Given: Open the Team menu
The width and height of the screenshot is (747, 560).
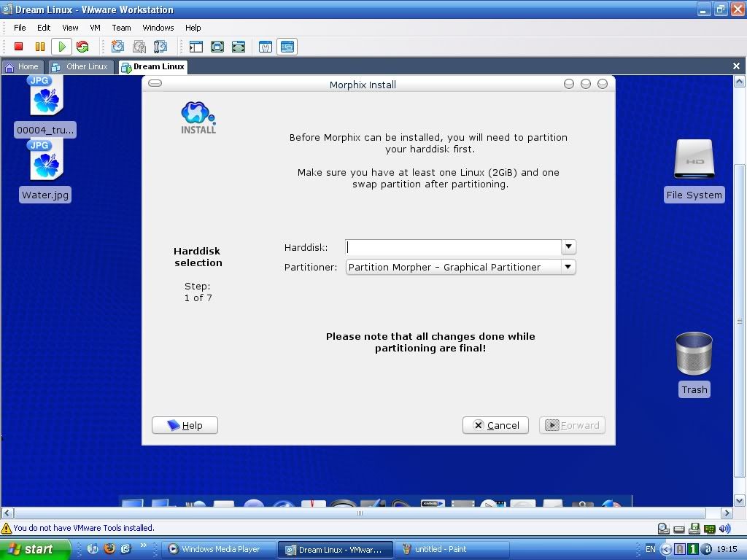Looking at the screenshot, I should [121, 28].
